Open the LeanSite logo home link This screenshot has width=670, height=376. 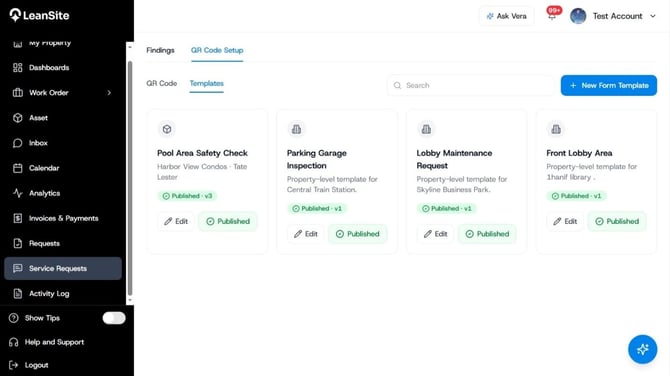(x=39, y=15)
